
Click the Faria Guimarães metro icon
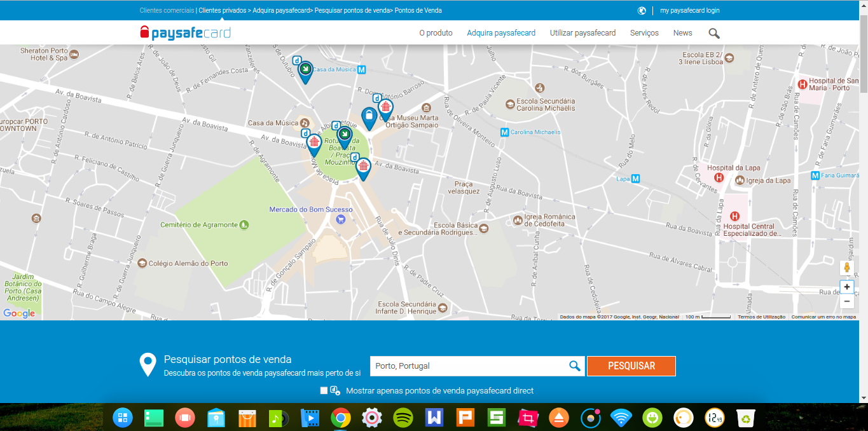(815, 175)
